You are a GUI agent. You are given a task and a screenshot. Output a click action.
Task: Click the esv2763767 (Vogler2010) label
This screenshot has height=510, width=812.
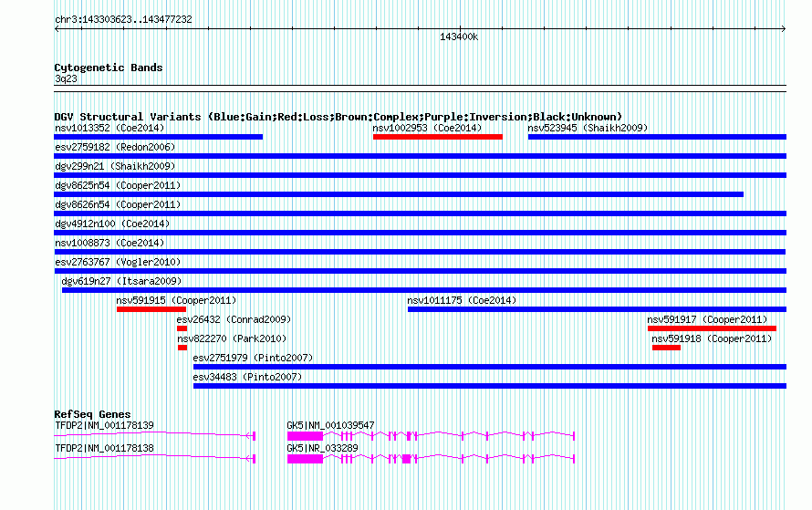[x=118, y=262]
